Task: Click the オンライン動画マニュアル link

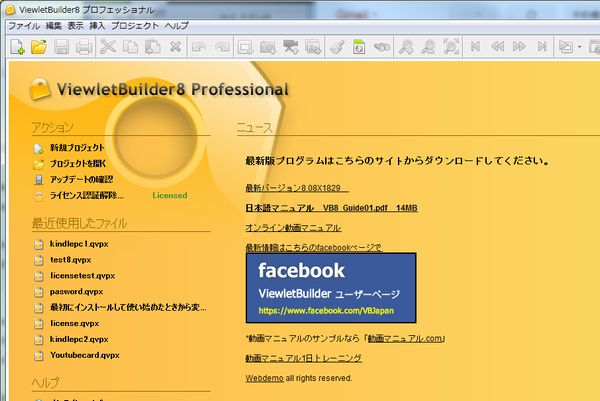Action: (293, 228)
